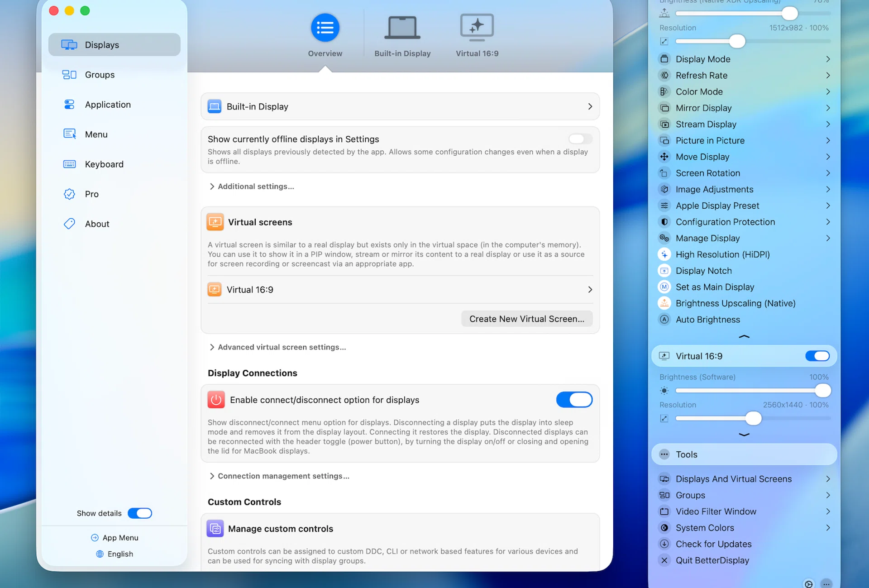Toggle High Resolution (HiDPI) option

(x=664, y=254)
